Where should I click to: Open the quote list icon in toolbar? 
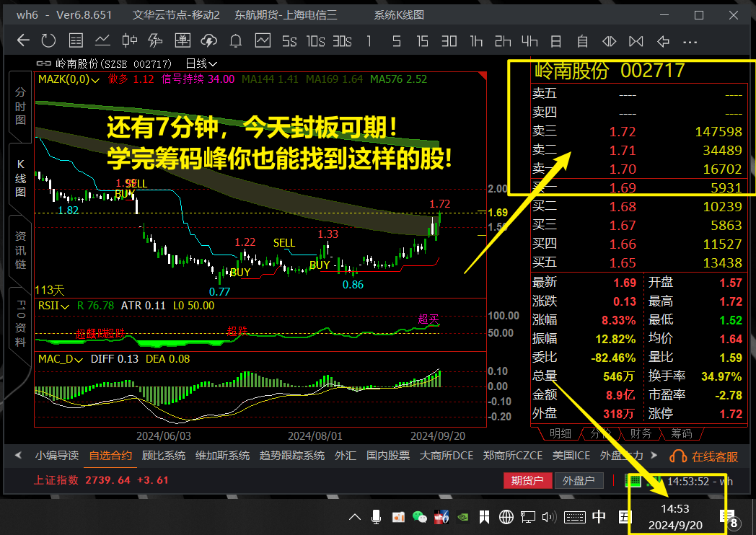point(76,41)
